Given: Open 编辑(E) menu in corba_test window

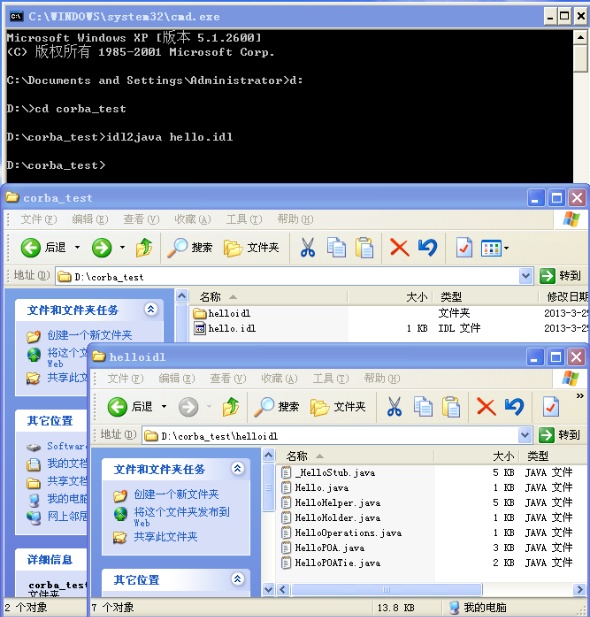Looking at the screenshot, I should click(90, 220).
